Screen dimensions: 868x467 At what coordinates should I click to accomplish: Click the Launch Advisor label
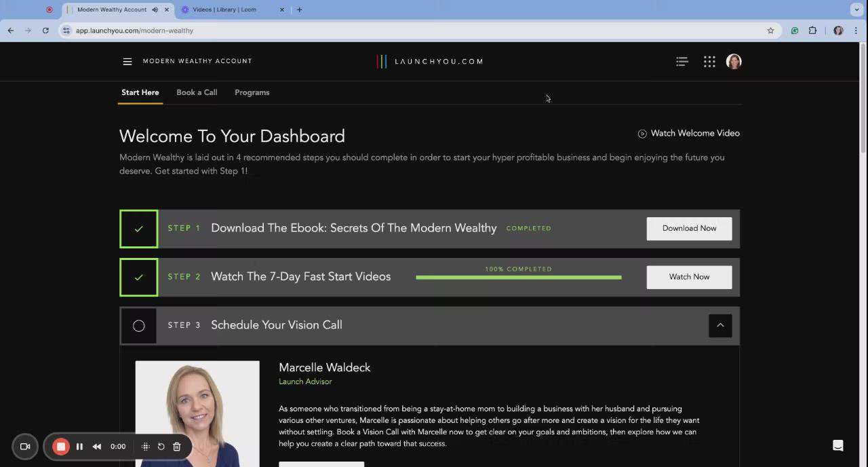(x=305, y=381)
